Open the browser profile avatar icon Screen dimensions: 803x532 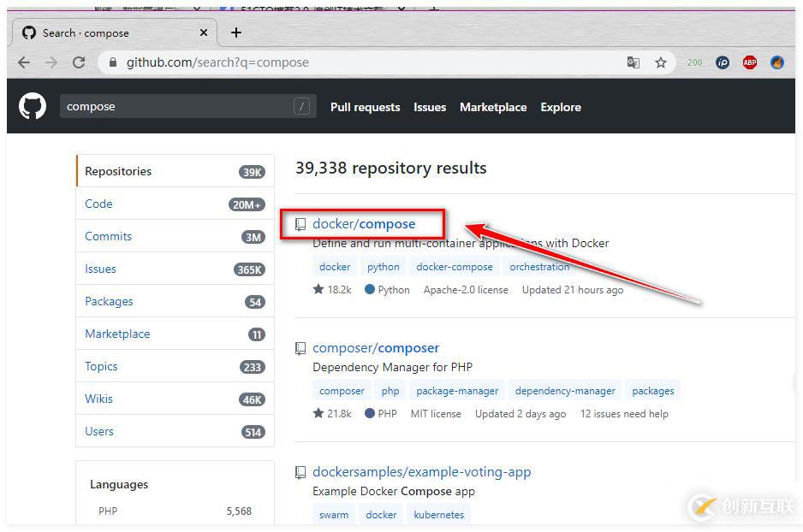pos(776,62)
